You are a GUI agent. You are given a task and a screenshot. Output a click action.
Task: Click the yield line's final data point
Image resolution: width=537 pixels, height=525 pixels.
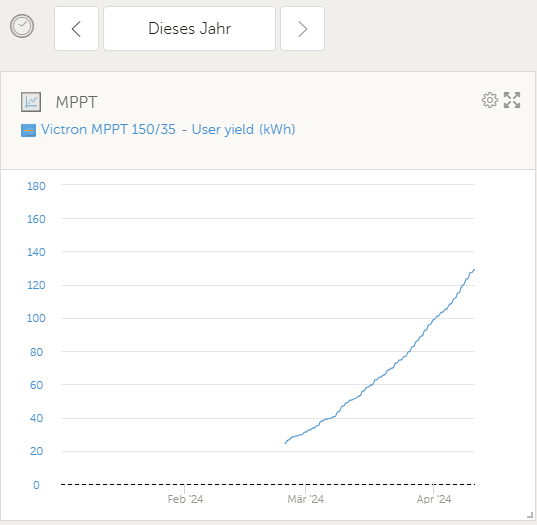[474, 270]
